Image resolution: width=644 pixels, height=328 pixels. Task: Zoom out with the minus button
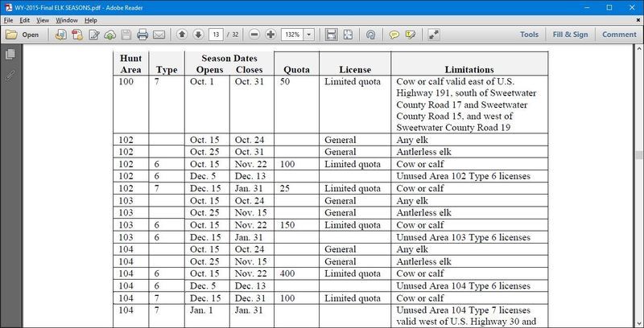(x=254, y=35)
